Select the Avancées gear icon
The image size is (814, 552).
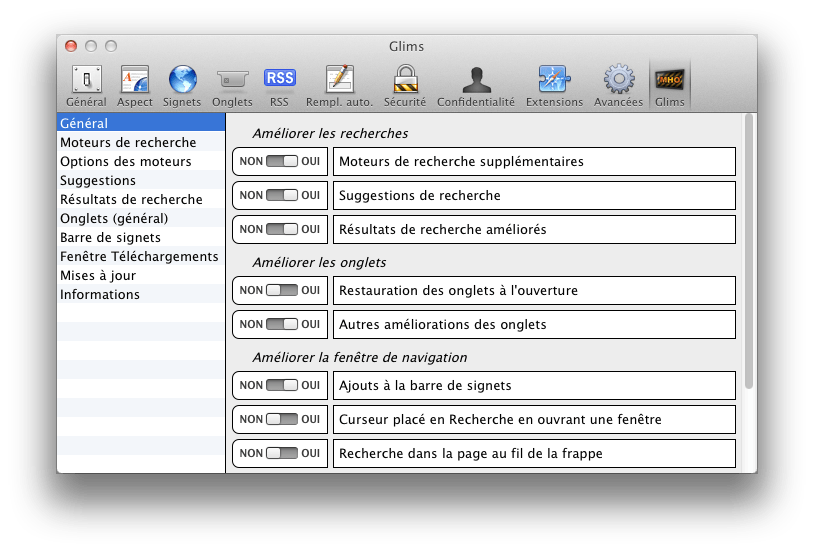619,79
